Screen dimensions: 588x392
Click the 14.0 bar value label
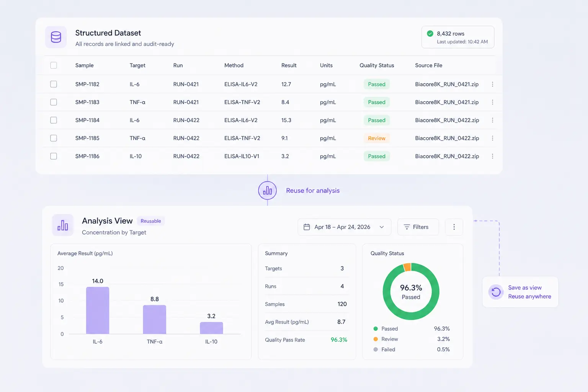tap(98, 281)
